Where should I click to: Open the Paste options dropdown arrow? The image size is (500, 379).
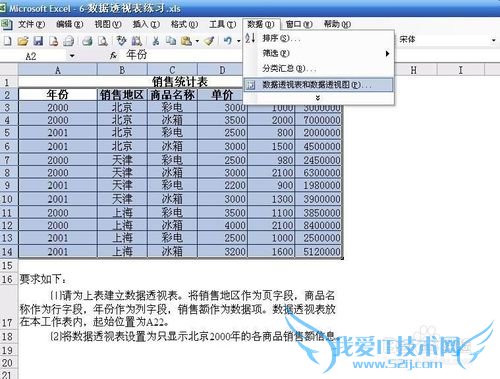click(197, 41)
